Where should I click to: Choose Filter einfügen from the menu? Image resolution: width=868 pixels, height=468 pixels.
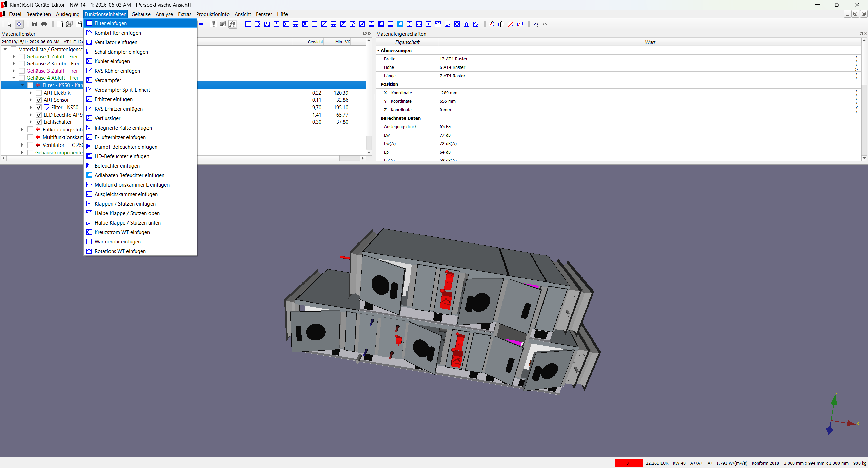140,23
